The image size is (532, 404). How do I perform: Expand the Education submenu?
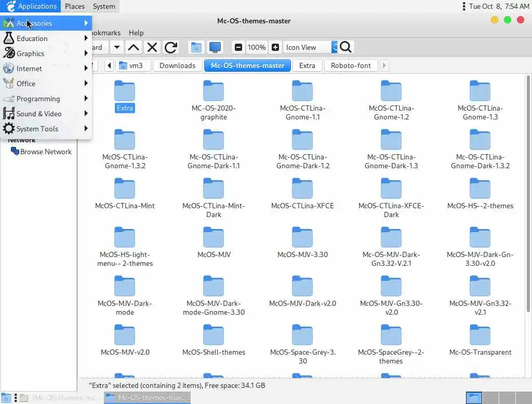(46, 38)
